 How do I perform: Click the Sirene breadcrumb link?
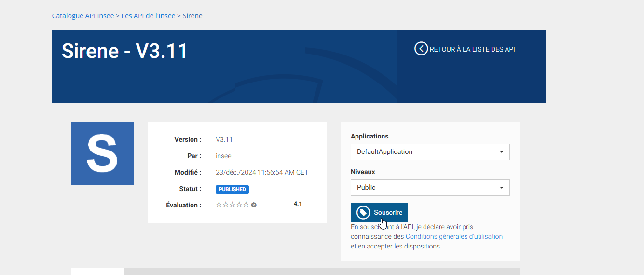pos(192,16)
